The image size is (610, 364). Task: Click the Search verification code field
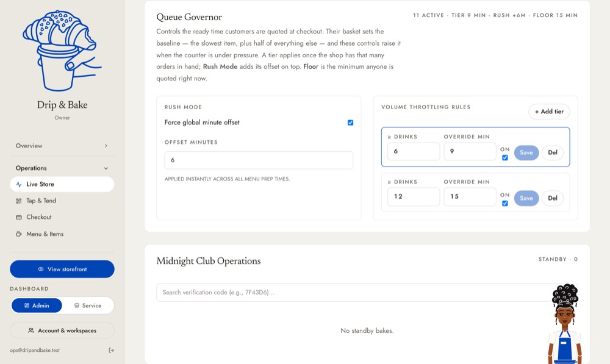[x=367, y=293]
